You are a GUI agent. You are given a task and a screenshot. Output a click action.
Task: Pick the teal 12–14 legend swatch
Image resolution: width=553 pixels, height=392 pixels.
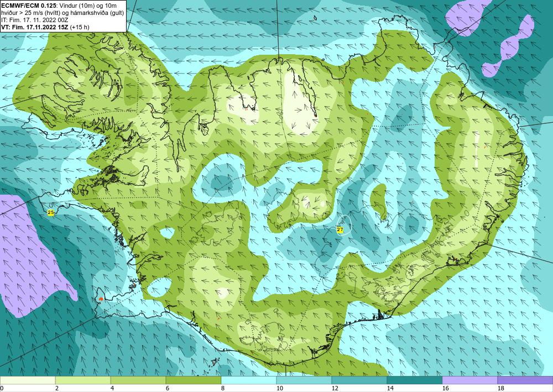(x=359, y=380)
